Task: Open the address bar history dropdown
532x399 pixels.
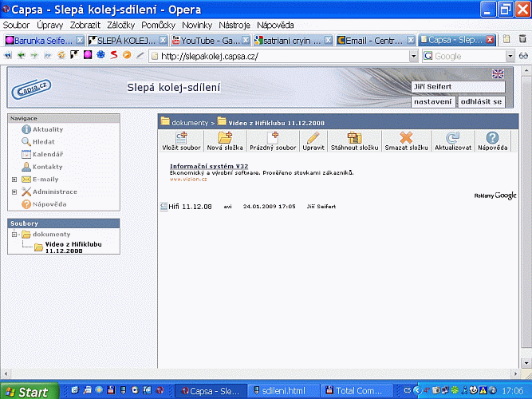Action: click(x=413, y=57)
